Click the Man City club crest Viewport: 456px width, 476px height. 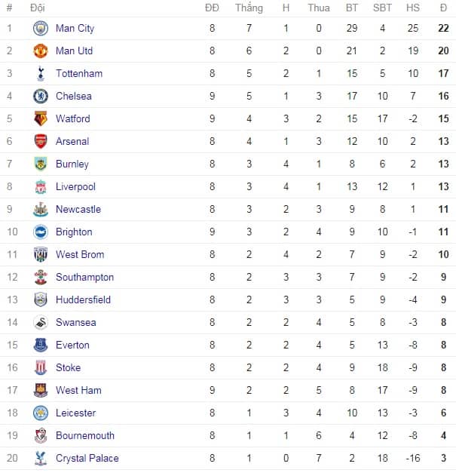(41, 28)
